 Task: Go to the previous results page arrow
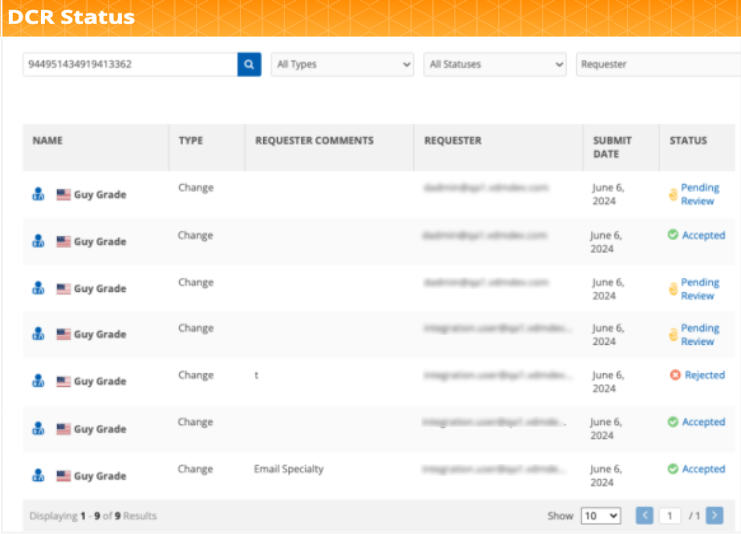pos(645,515)
